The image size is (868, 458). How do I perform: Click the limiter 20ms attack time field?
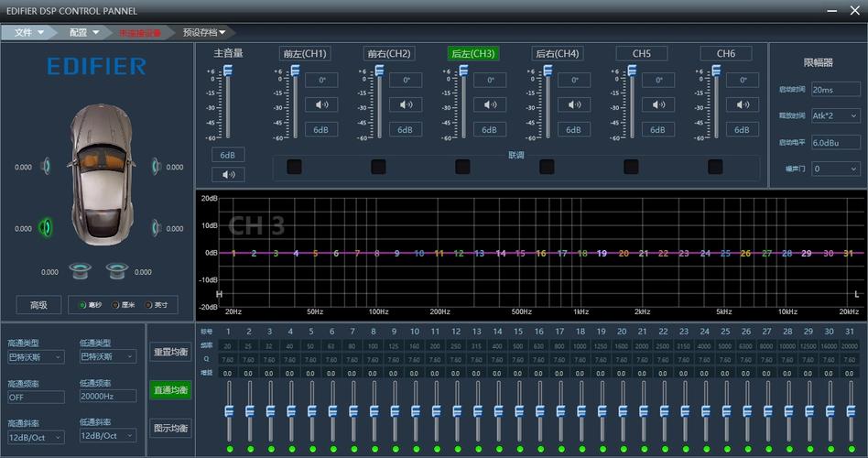click(836, 89)
